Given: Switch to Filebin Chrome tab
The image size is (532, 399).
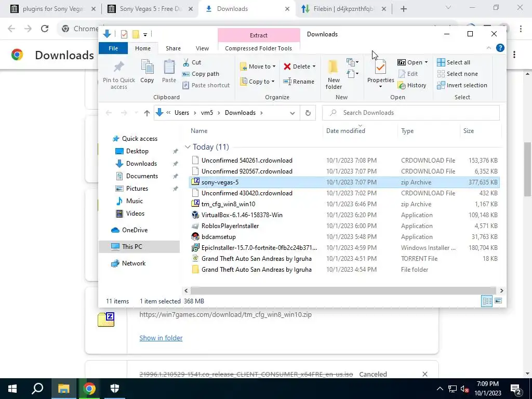Looking at the screenshot, I should [x=343, y=9].
